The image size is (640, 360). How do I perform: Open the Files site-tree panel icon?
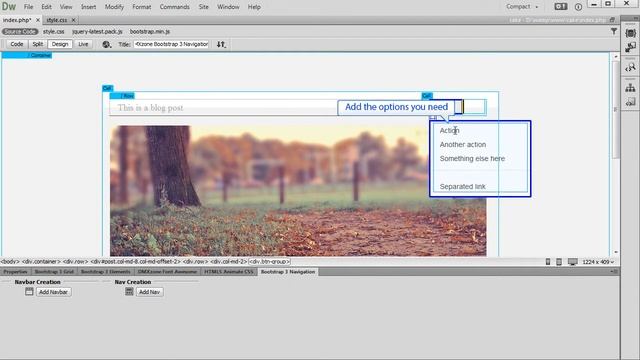[x=630, y=88]
